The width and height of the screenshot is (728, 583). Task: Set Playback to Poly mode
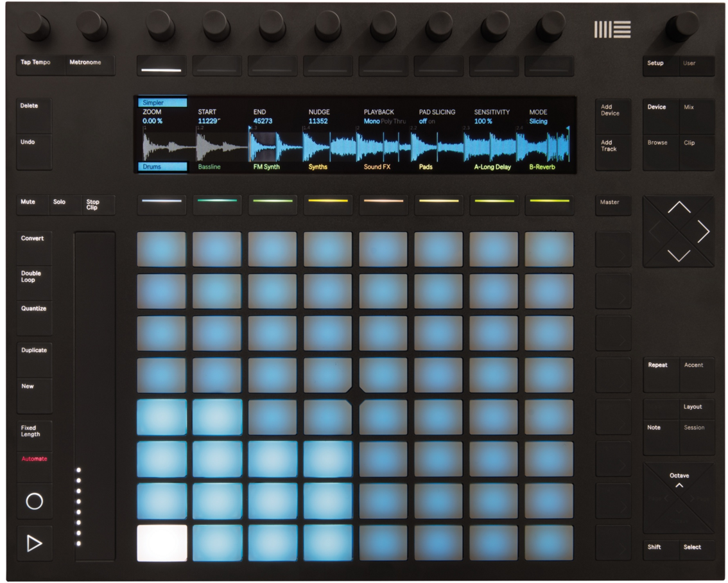[x=386, y=121]
